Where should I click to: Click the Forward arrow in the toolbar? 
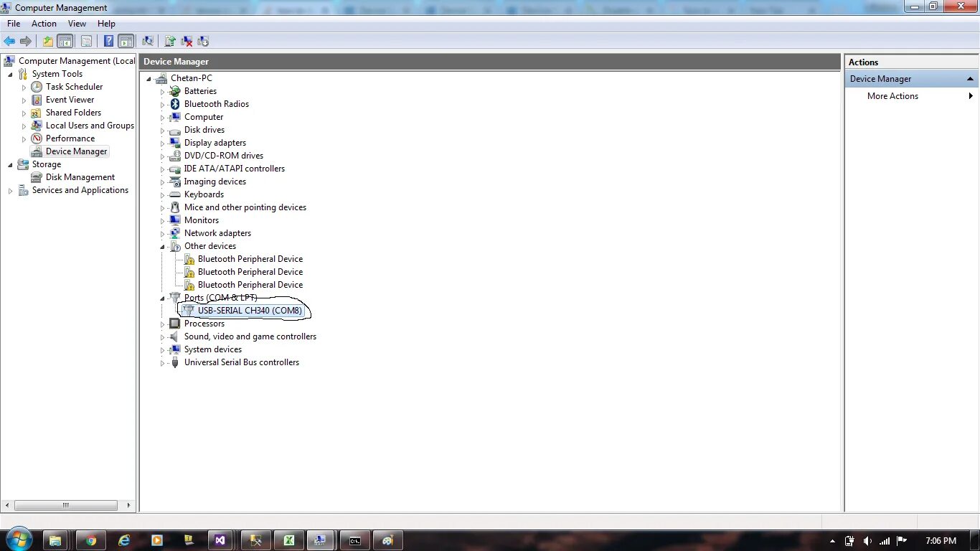(26, 42)
